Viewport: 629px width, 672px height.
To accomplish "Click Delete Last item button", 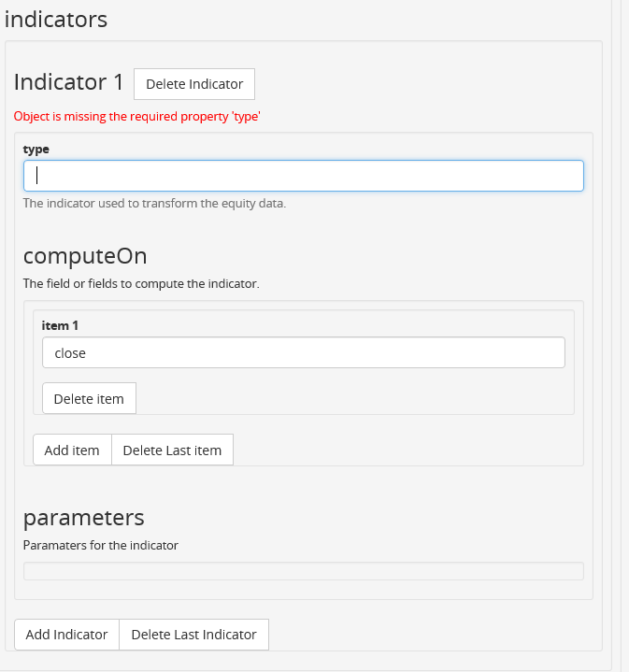I will [x=172, y=450].
